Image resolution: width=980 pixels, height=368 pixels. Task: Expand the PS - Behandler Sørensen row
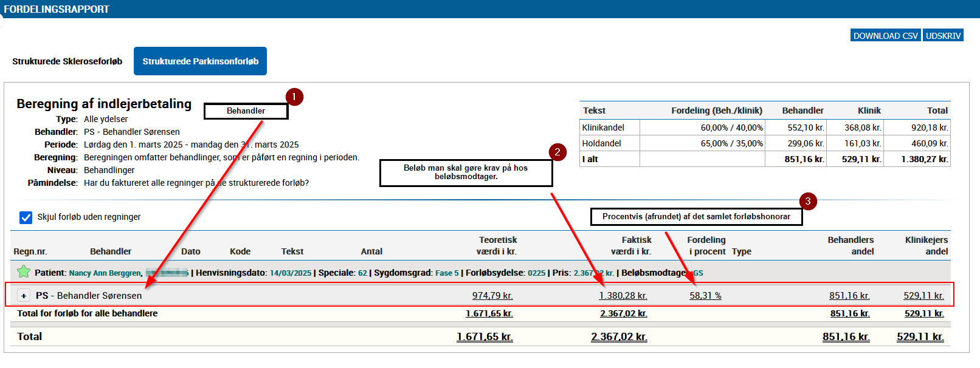(x=24, y=296)
